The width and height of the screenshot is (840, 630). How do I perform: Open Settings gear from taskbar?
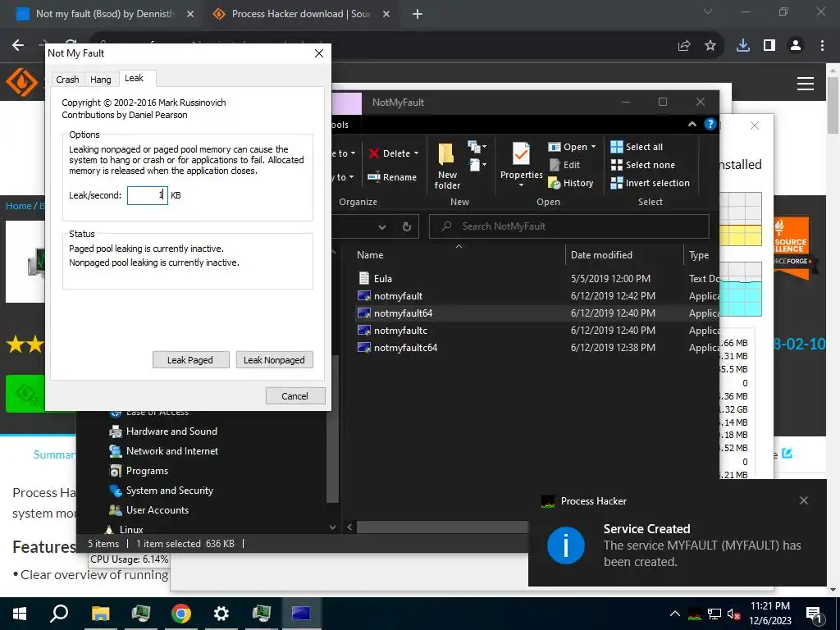(x=221, y=614)
